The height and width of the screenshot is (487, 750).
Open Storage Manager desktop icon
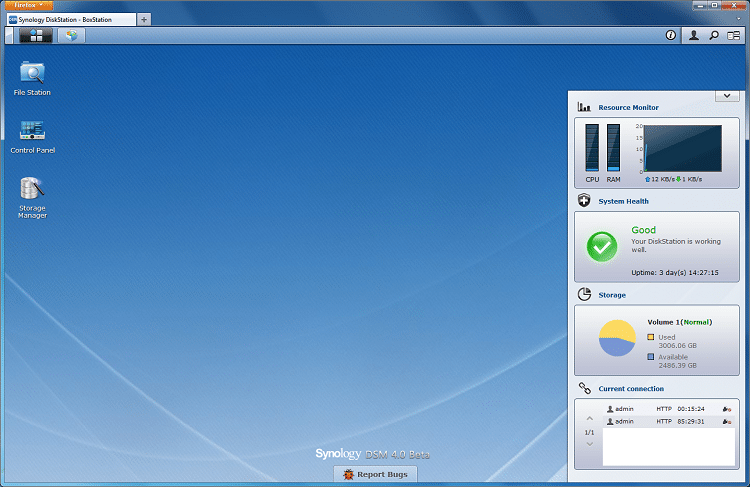pyautogui.click(x=32, y=198)
